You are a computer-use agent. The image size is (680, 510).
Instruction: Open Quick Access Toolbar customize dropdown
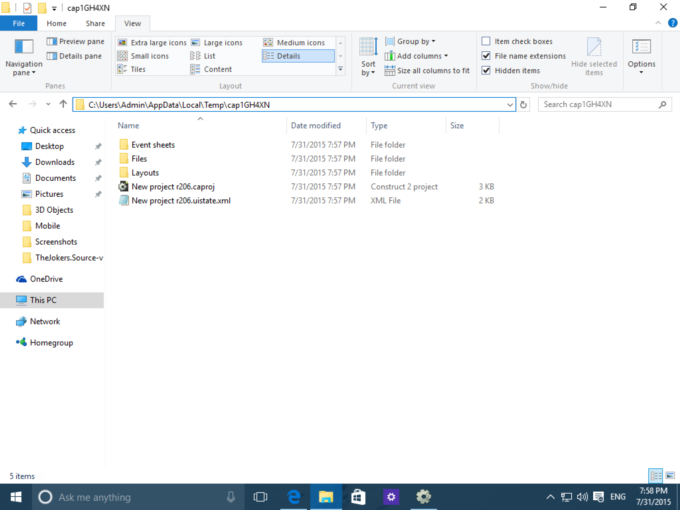[x=54, y=8]
